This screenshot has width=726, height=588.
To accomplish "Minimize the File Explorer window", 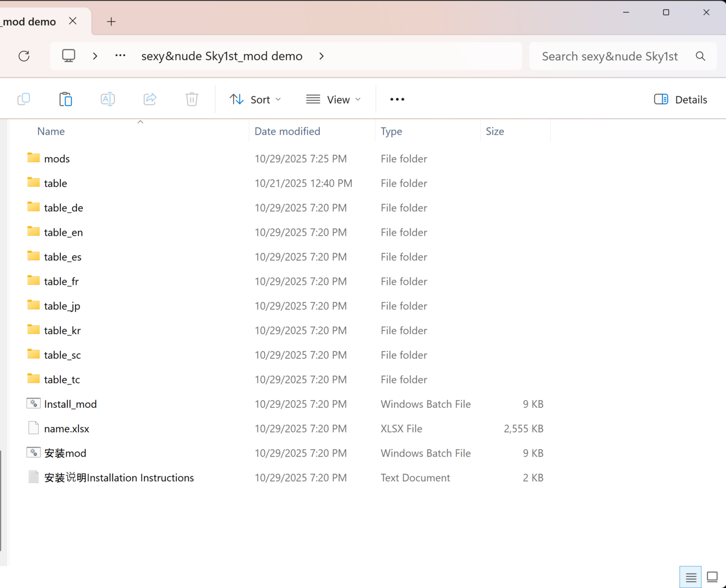I will (x=626, y=12).
